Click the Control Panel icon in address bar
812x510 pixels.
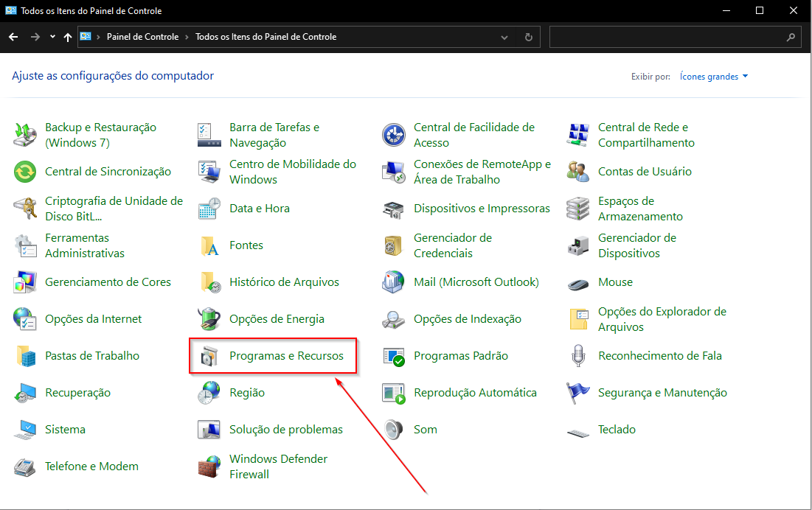[x=86, y=37]
